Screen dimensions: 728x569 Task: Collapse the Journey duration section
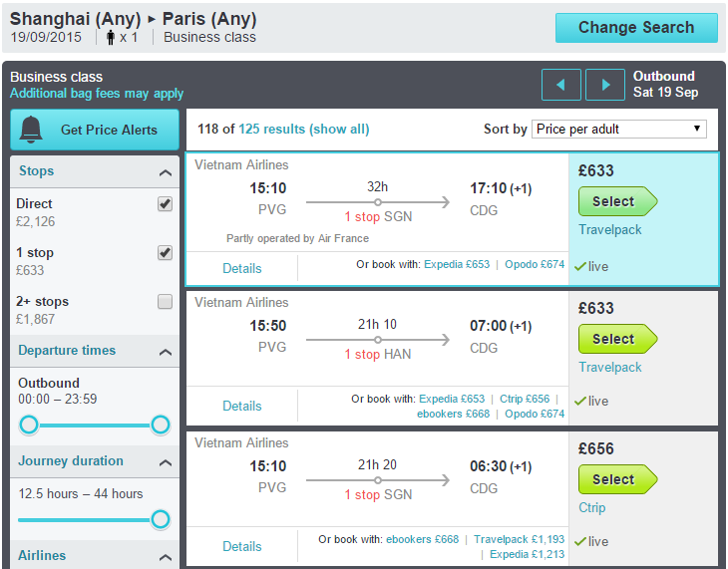(166, 462)
